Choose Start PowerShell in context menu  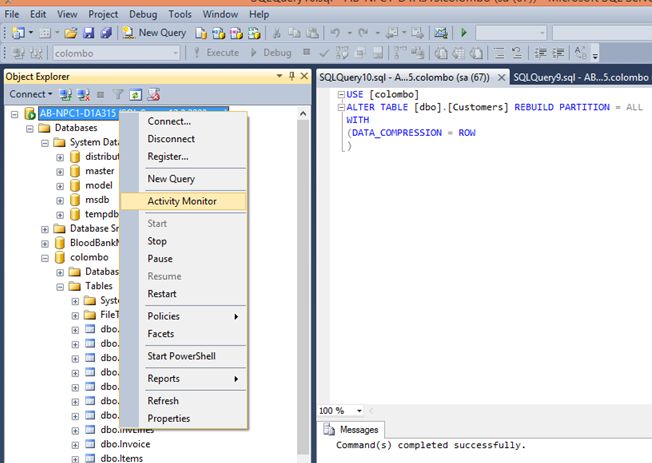tap(181, 356)
